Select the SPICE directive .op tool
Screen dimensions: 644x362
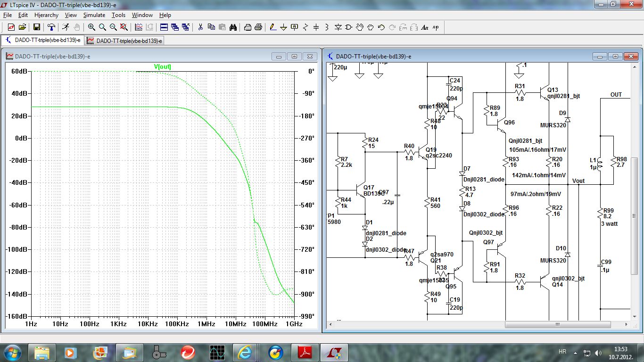(x=435, y=27)
